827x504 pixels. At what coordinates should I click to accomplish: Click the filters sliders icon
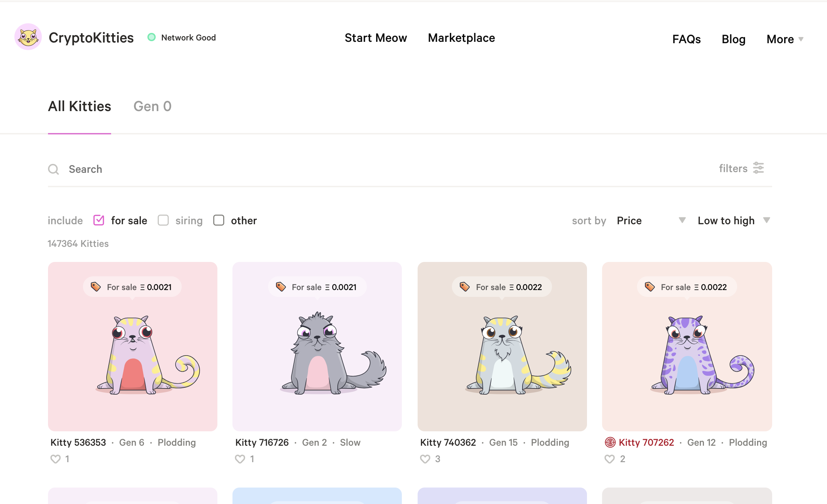click(x=758, y=168)
